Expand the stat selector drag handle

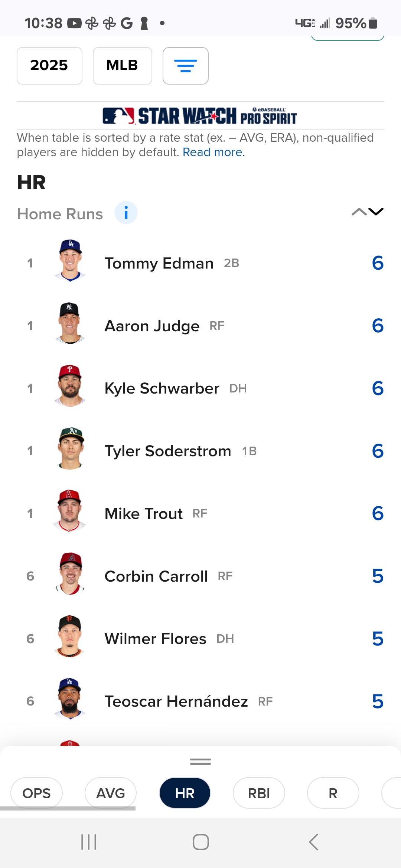[x=200, y=762]
